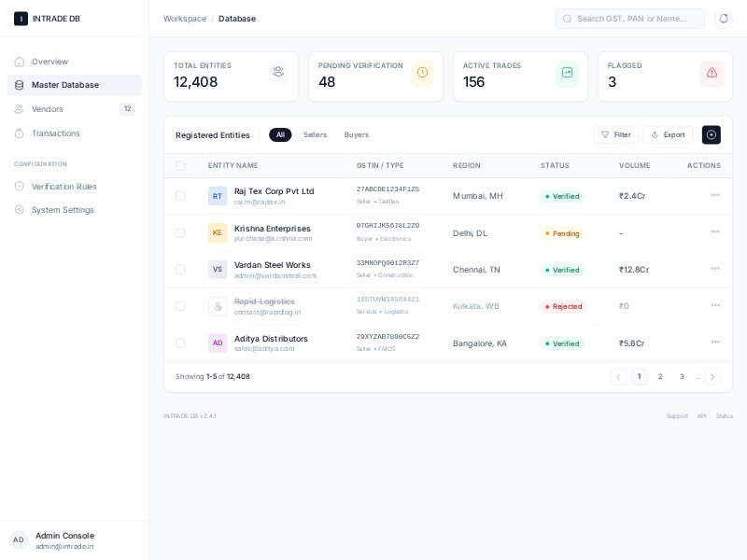747x560 pixels.
Task: Click the Flagged warning triangle icon
Action: click(712, 74)
